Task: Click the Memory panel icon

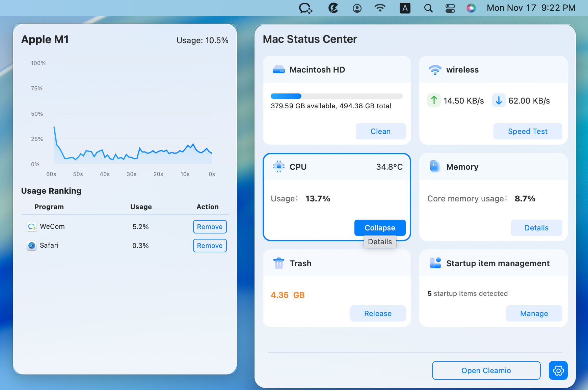Action: click(435, 167)
